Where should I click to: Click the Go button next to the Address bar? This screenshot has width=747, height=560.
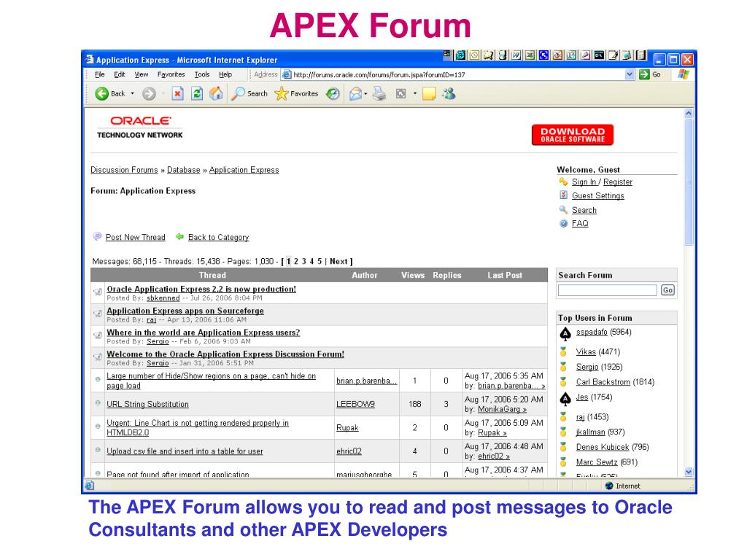(651, 74)
